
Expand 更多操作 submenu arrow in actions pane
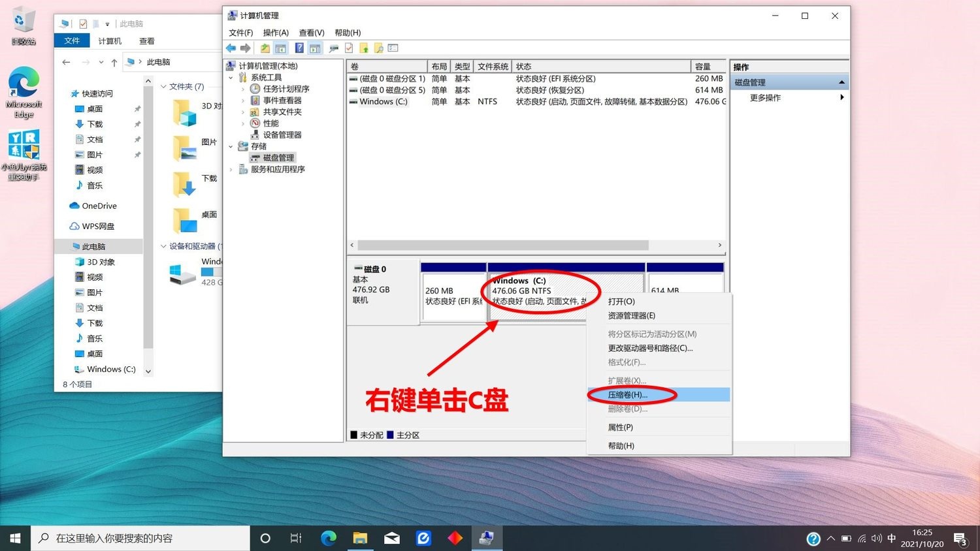841,98
